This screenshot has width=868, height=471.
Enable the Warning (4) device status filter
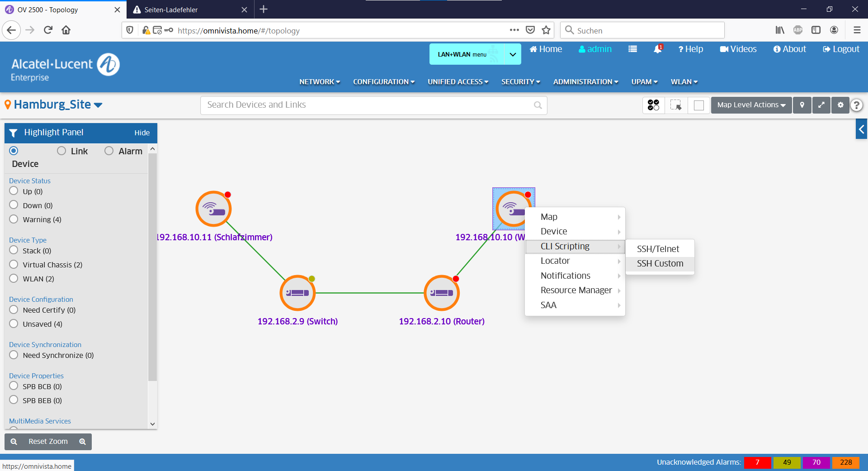[14, 219]
